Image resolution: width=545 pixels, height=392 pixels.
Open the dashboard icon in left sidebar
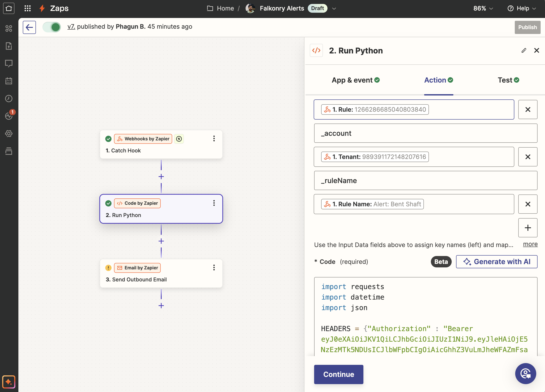(x=9, y=28)
